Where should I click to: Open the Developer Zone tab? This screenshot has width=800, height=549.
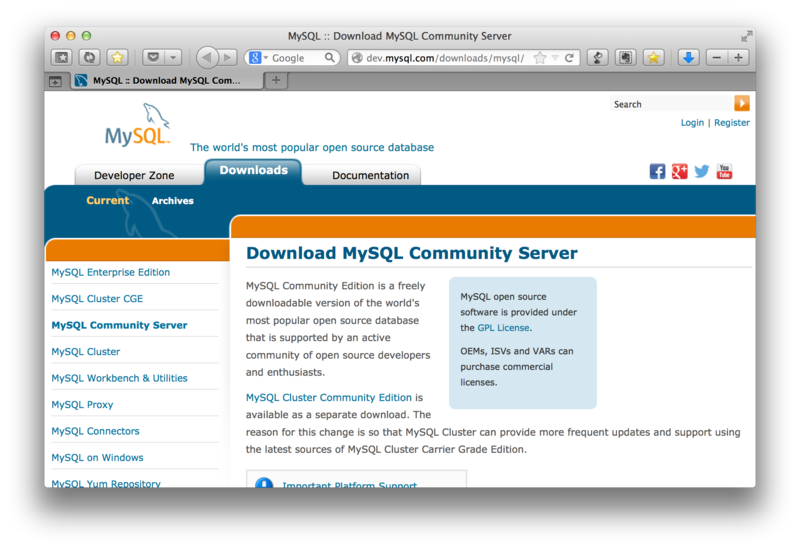(x=134, y=176)
